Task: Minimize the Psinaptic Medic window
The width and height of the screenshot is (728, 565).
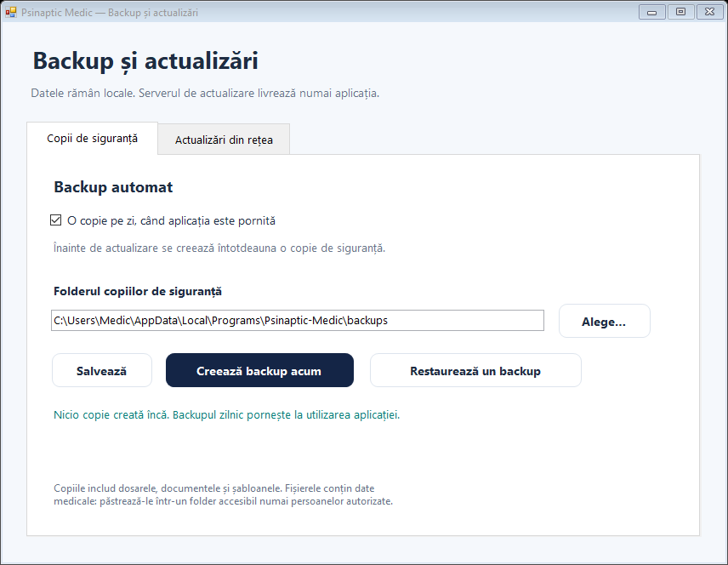Action: (651, 12)
